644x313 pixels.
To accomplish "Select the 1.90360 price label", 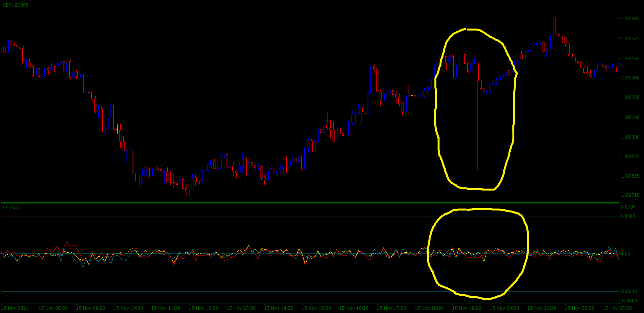I will pos(631,78).
